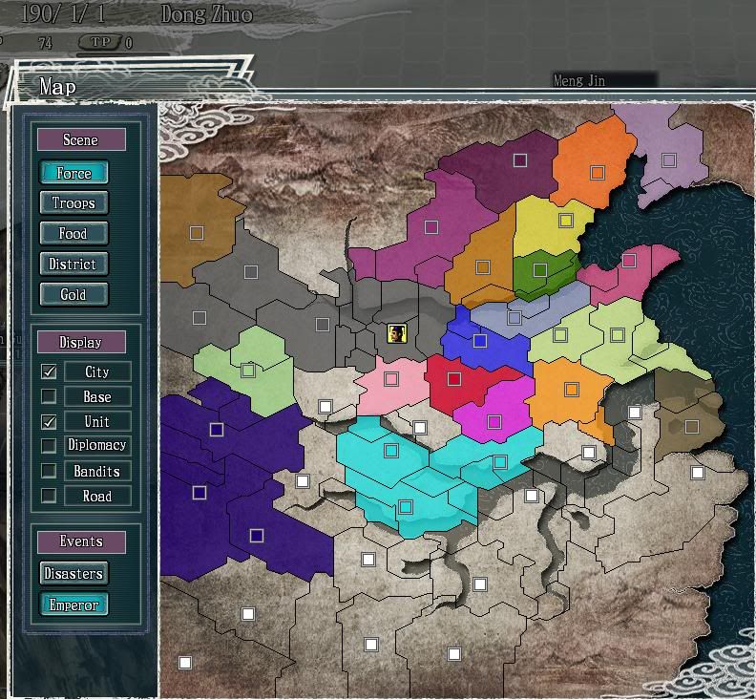The image size is (756, 700).
Task: Click the Display section header
Action: point(81,342)
